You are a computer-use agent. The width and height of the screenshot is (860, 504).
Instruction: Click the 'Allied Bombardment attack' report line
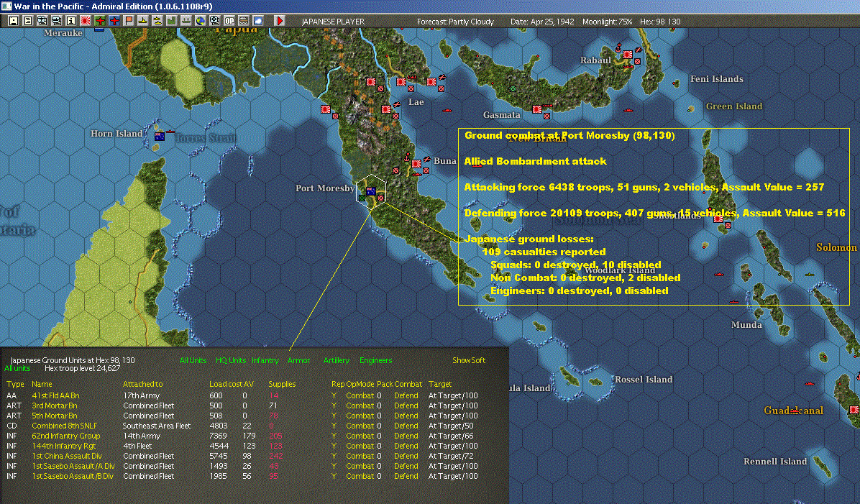point(535,161)
